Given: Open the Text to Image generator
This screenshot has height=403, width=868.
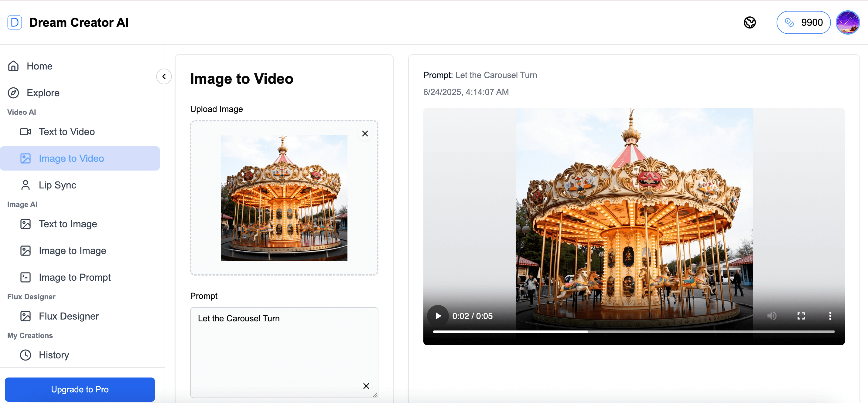Looking at the screenshot, I should [x=67, y=224].
